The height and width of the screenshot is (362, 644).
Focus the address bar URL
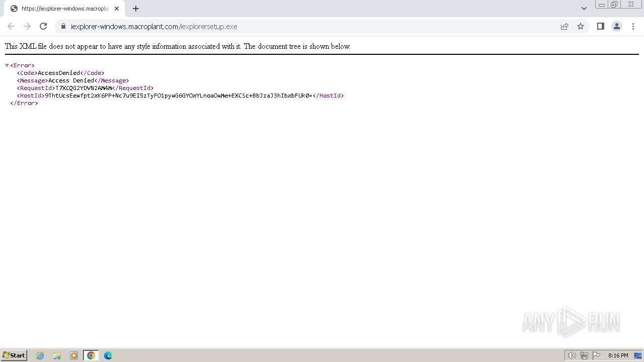click(154, 27)
